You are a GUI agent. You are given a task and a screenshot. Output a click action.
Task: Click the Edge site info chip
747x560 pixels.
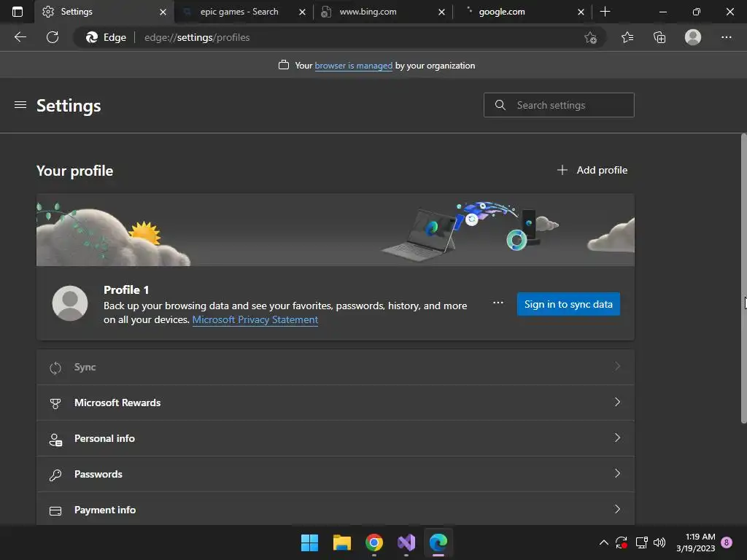click(106, 37)
